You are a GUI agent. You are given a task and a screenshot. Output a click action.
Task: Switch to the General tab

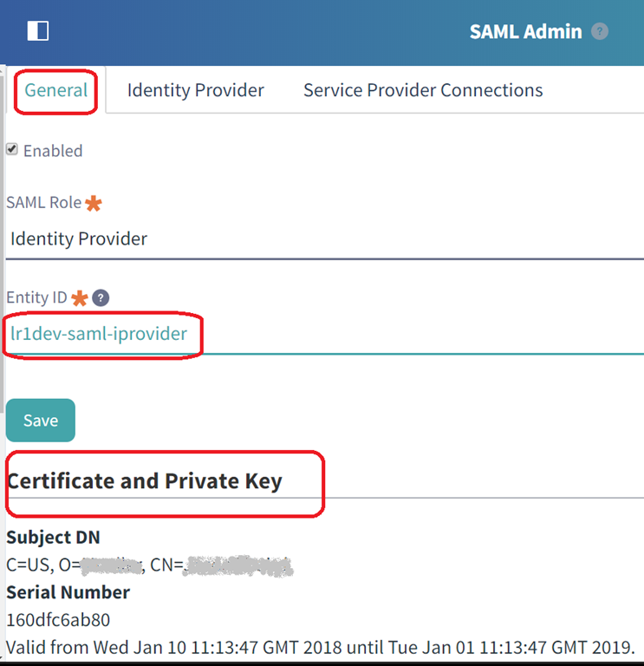tap(56, 90)
